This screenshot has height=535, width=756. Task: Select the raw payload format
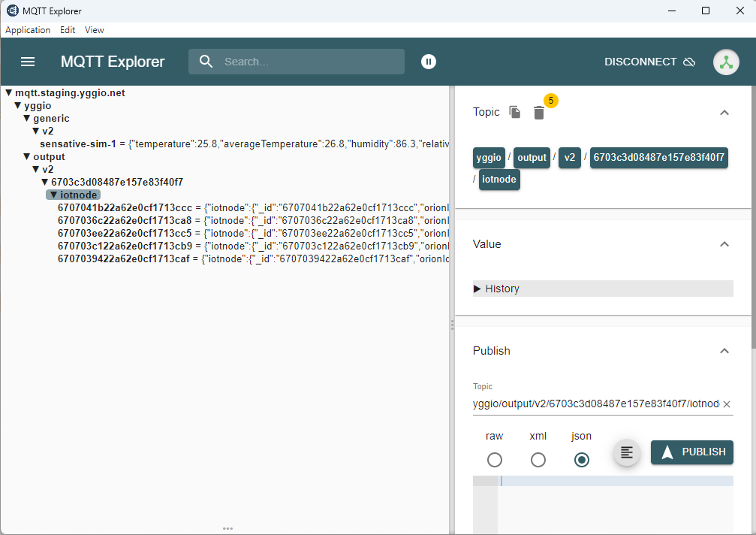click(494, 459)
